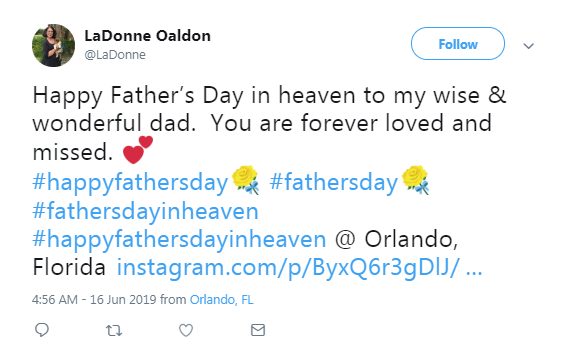The image size is (568, 361).
Task: Expand the tweet options chevron menu
Action: (529, 46)
